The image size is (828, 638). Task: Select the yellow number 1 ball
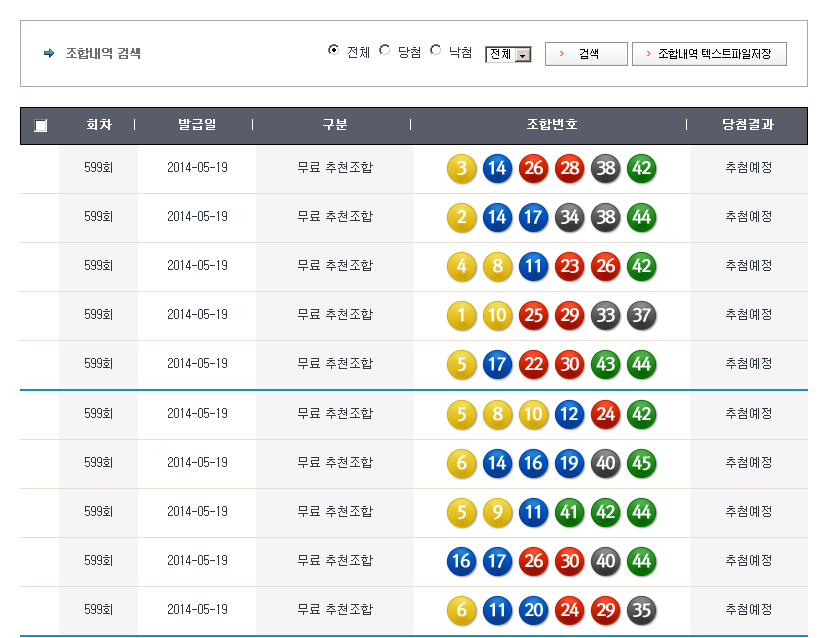[461, 315]
